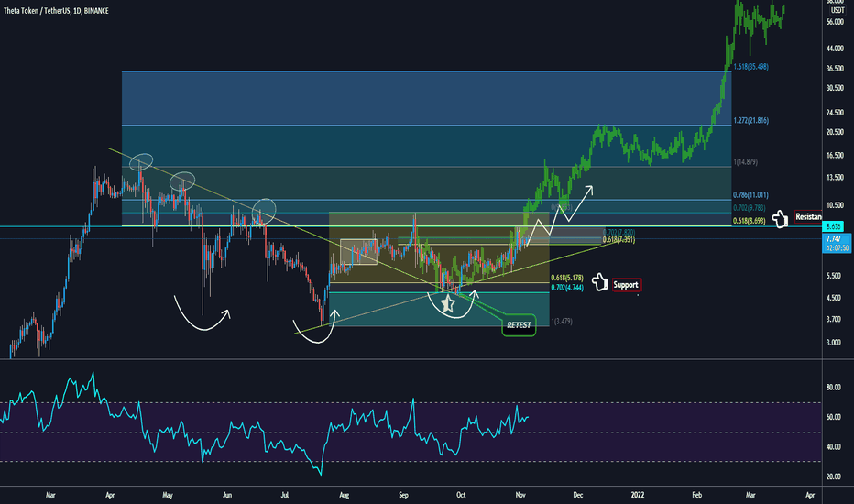Click 80.00 on the RSI scale
854x504 pixels.
point(833,388)
